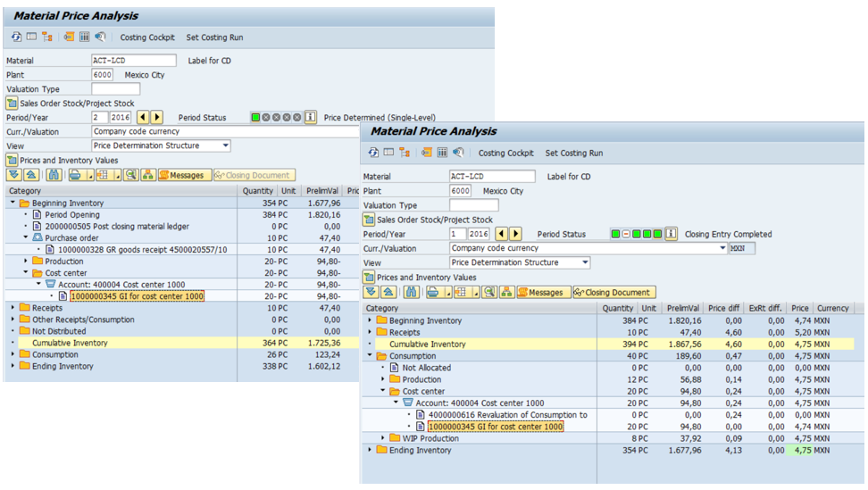Click Messages button in period 2 window
The height and width of the screenshot is (490, 868).
pyautogui.click(x=184, y=175)
